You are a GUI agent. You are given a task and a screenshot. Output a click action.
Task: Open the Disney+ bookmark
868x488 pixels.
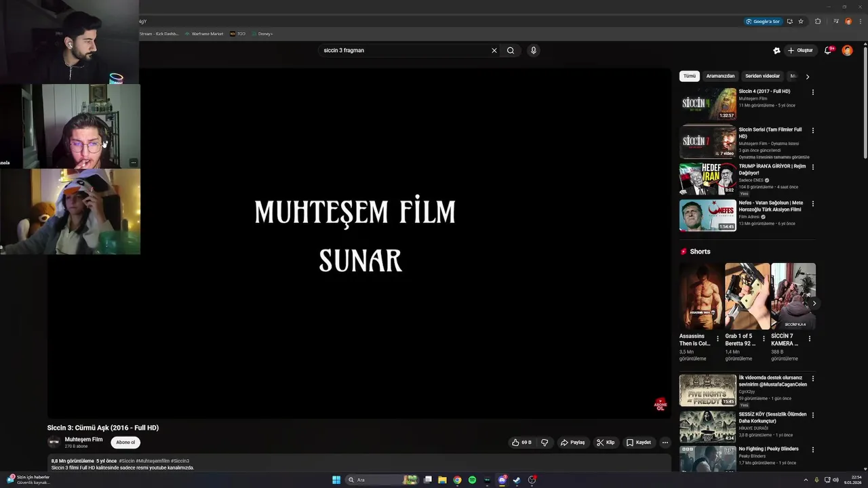coord(262,34)
